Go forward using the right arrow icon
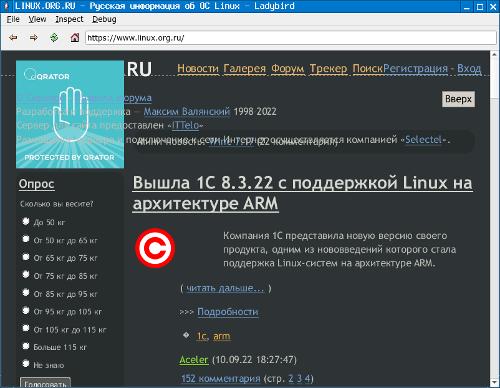This screenshot has width=500, height=388. click(x=34, y=38)
